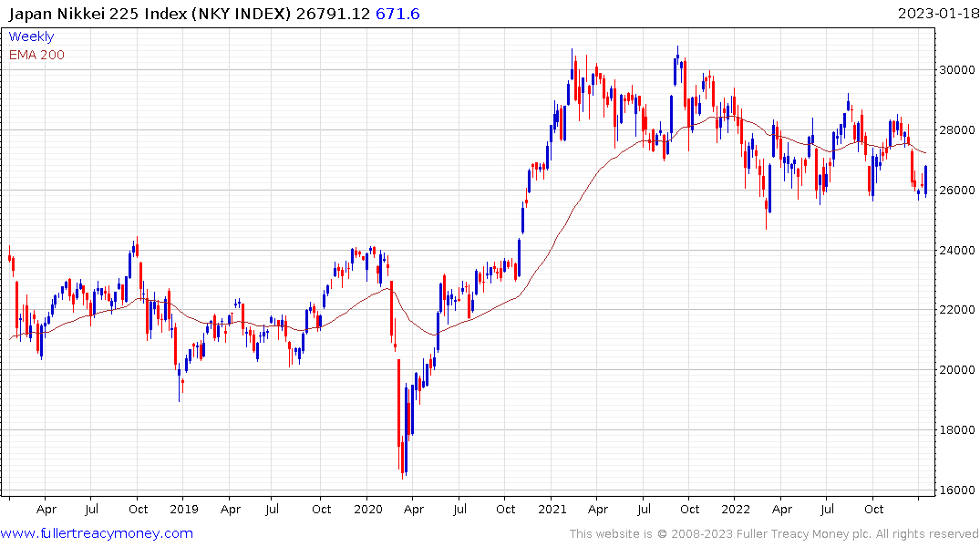Click the 24000 y-axis label

point(957,250)
